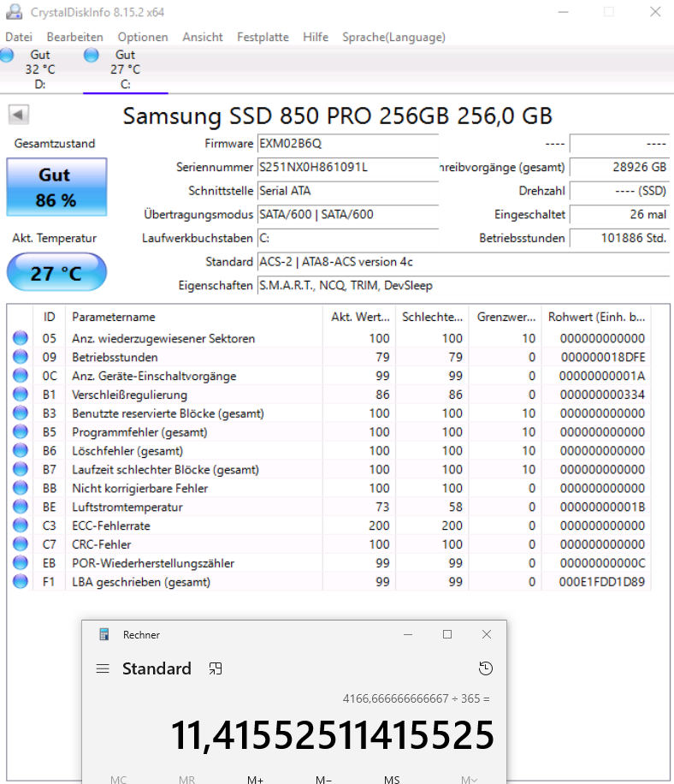This screenshot has height=784, width=674.
Task: Click the Schnittstelle field Serial ATA
Action: tap(348, 191)
